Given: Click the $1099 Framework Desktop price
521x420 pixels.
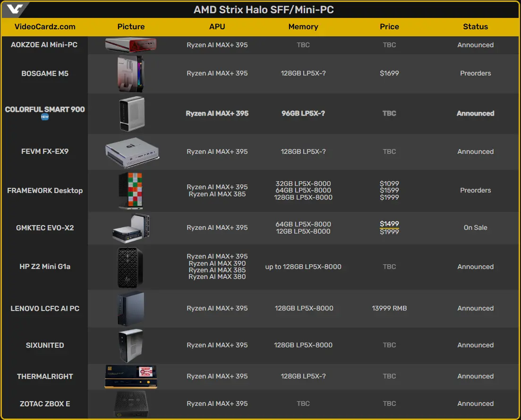Looking at the screenshot, I should click(389, 184).
